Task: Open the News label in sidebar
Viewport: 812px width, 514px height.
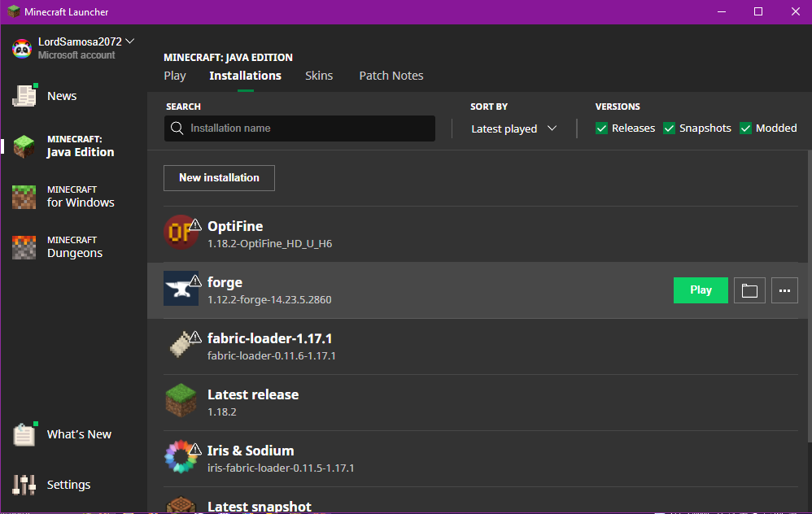Action: coord(62,96)
